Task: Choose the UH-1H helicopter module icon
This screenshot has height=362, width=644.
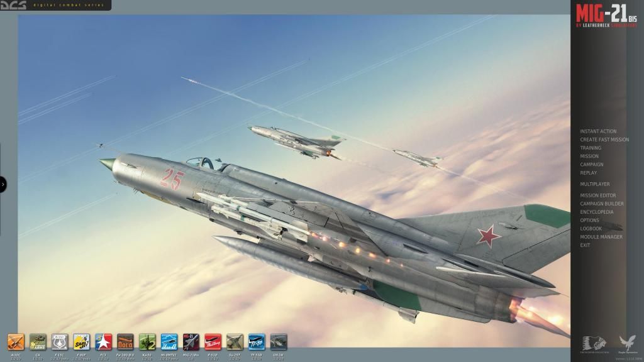Action: tap(278, 342)
